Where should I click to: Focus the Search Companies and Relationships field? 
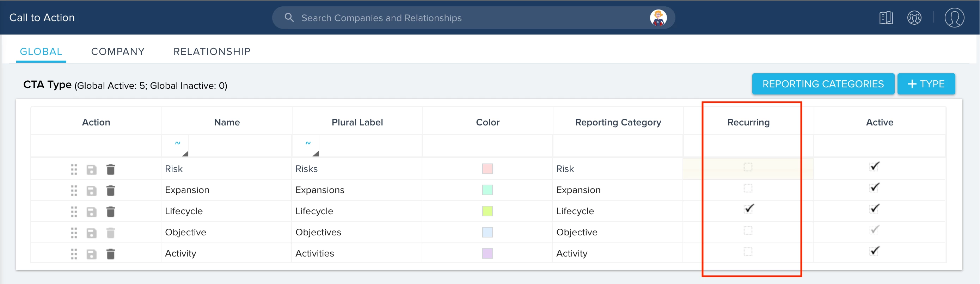pos(474,18)
